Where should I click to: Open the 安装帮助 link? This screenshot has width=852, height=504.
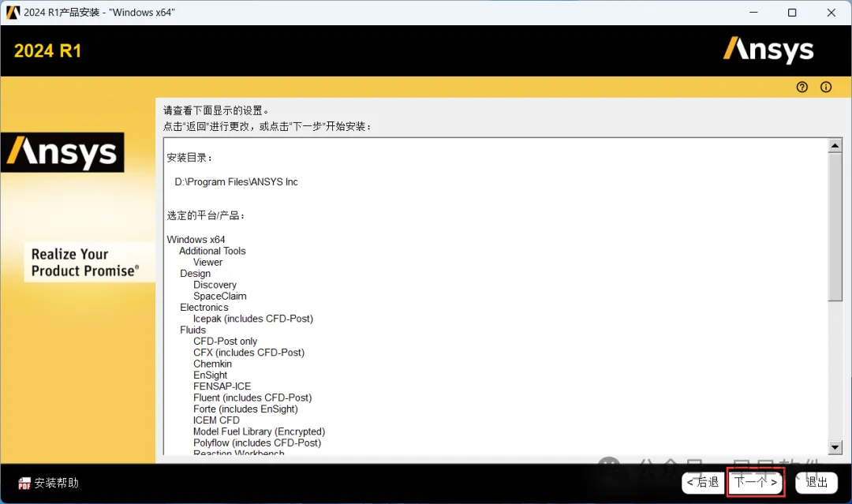click(x=57, y=483)
